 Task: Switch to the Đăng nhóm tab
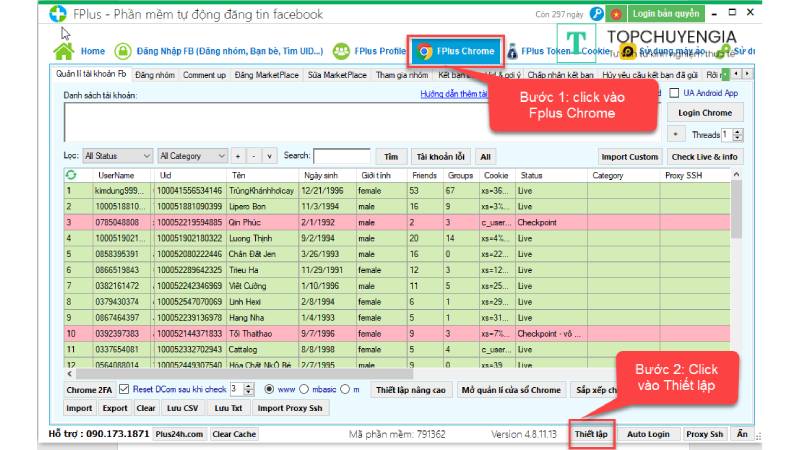(155, 75)
